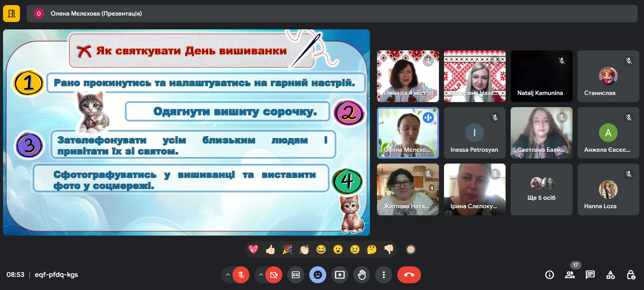Screen dimensions: 644x290
Task: Close the emoji reactions bar
Action: point(318,275)
